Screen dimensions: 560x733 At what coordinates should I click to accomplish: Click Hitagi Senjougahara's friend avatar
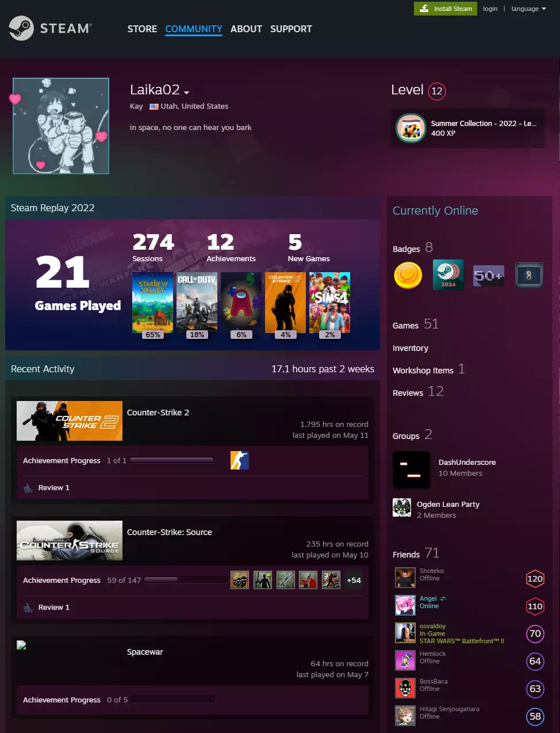405,716
